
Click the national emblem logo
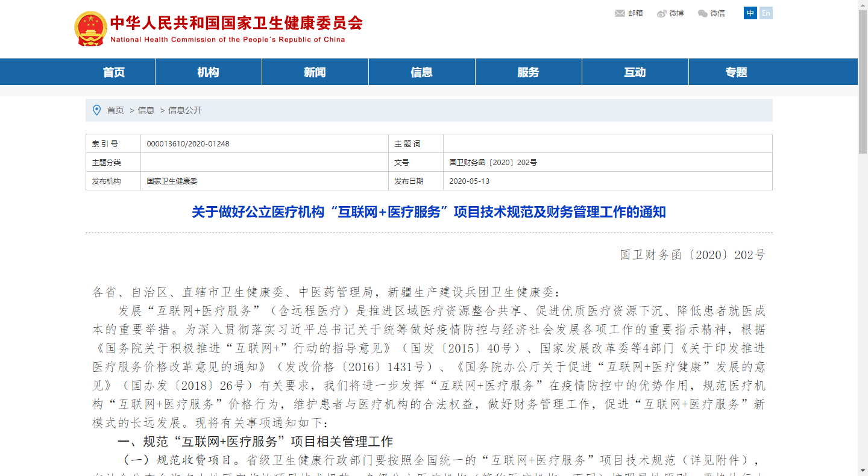click(x=90, y=28)
